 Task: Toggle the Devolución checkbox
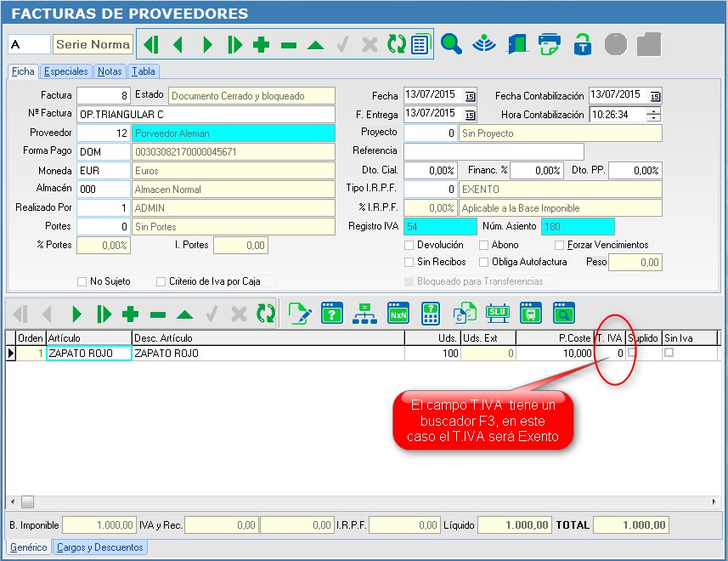click(x=409, y=245)
